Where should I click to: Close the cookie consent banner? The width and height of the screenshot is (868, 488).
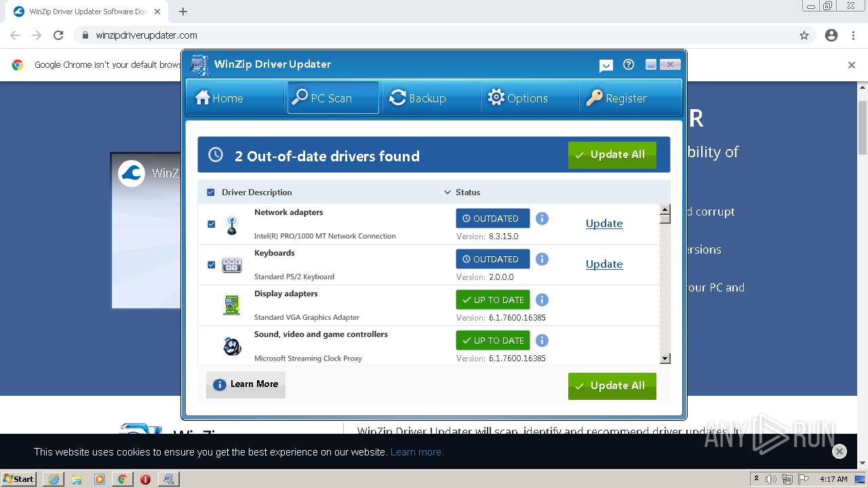coord(840,451)
